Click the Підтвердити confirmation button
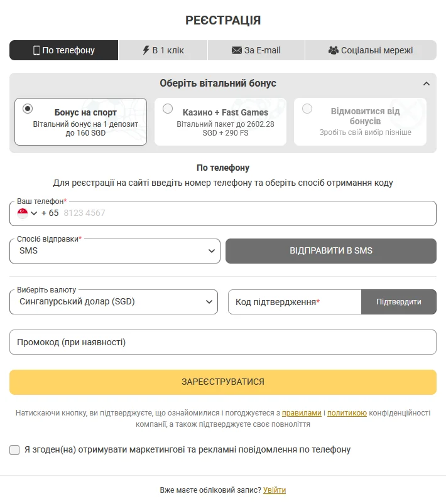 point(399,302)
